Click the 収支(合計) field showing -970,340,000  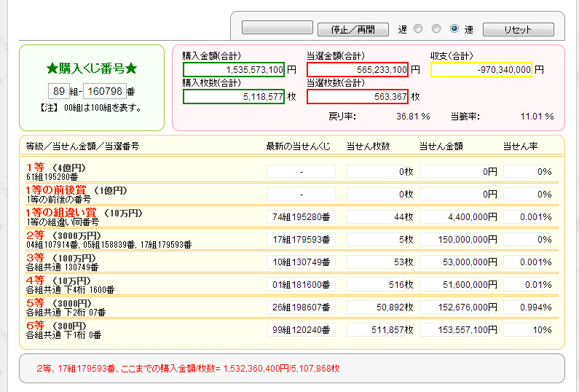[481, 69]
